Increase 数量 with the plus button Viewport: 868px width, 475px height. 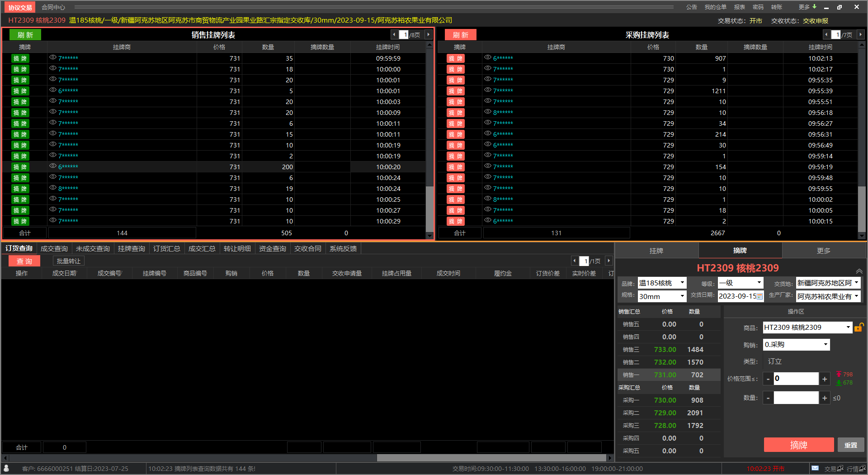pos(825,398)
